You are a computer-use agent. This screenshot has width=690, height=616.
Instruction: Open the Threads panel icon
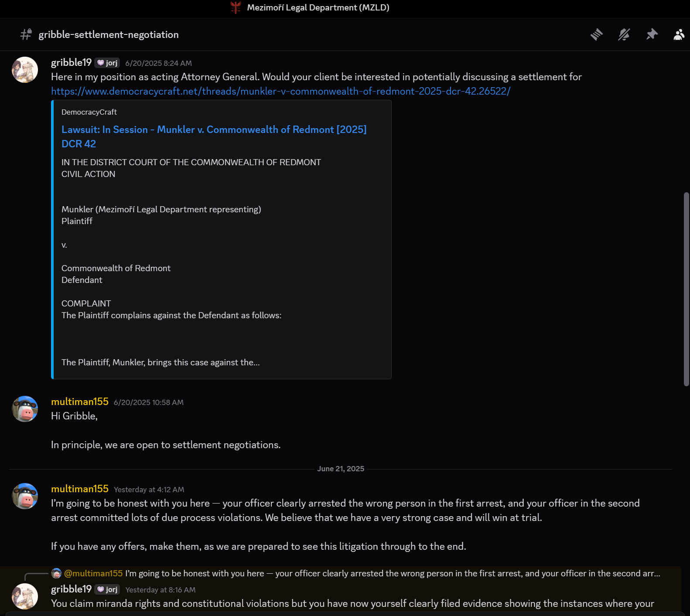click(x=596, y=34)
